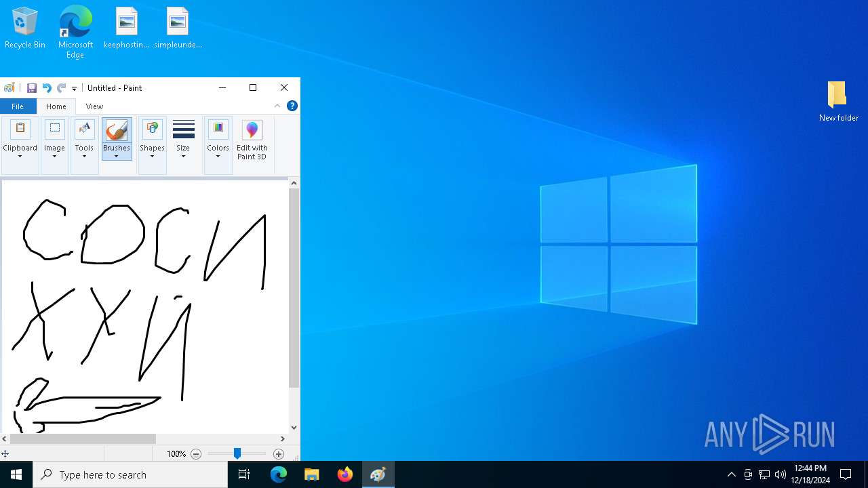
Task: Click the canvas horizontal scrollbar thumb
Action: pos(82,439)
